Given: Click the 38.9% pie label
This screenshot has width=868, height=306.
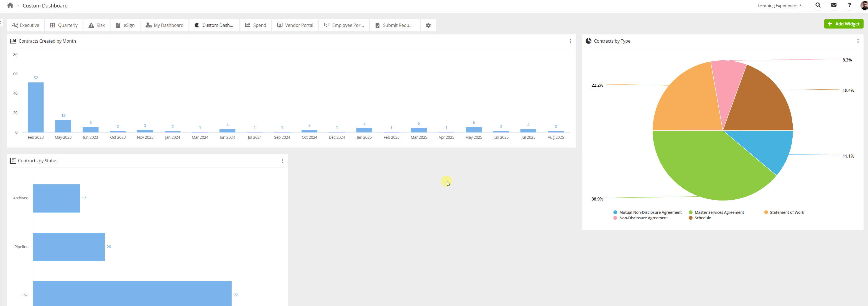Looking at the screenshot, I should coord(597,199).
